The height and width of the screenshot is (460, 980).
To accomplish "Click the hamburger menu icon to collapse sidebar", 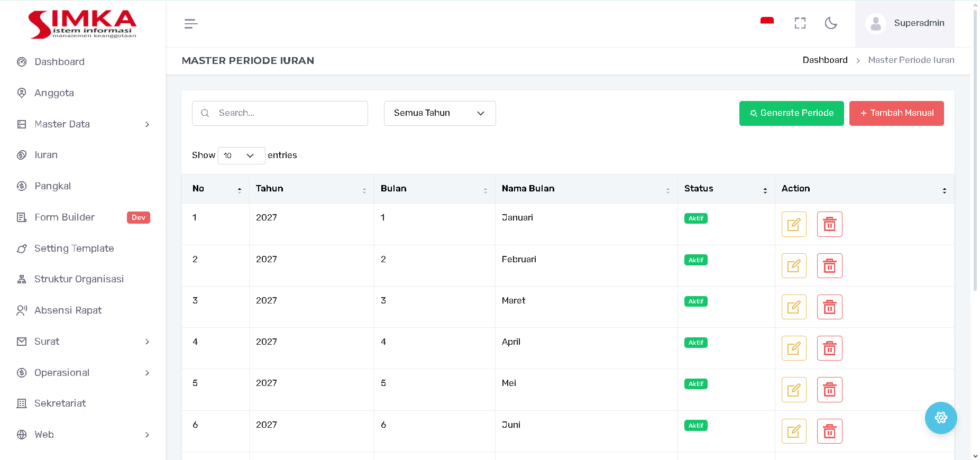I will tap(191, 24).
